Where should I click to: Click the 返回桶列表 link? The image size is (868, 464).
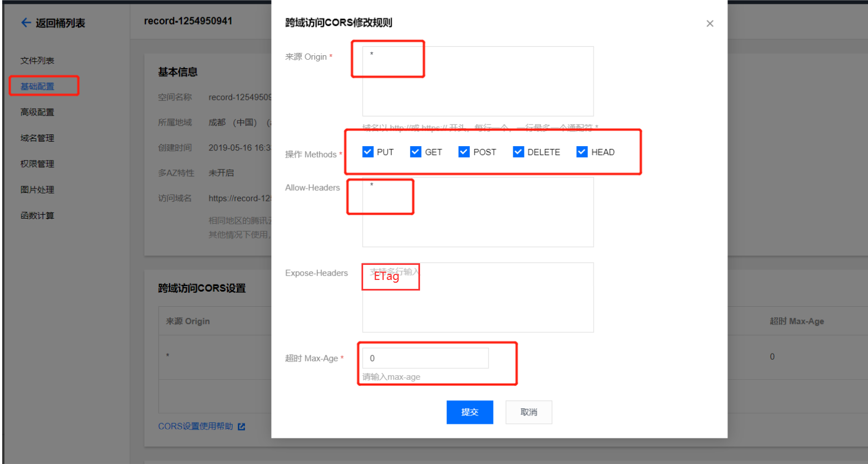(x=60, y=23)
